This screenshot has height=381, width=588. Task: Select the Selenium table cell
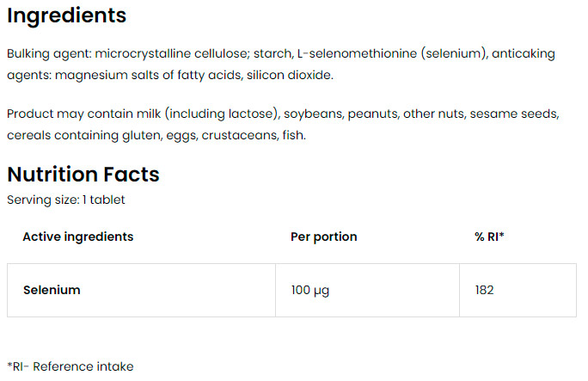tap(141, 290)
